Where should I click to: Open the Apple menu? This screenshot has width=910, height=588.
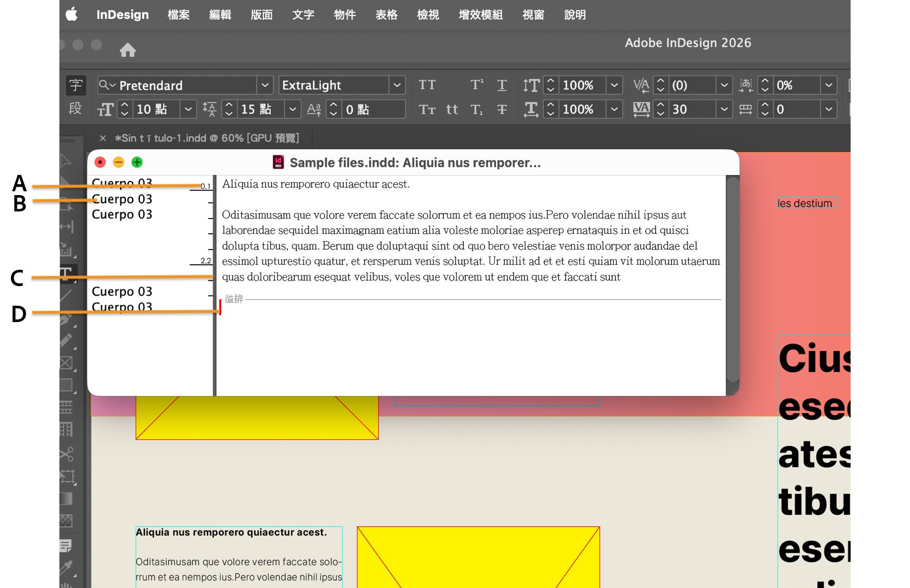(x=71, y=15)
